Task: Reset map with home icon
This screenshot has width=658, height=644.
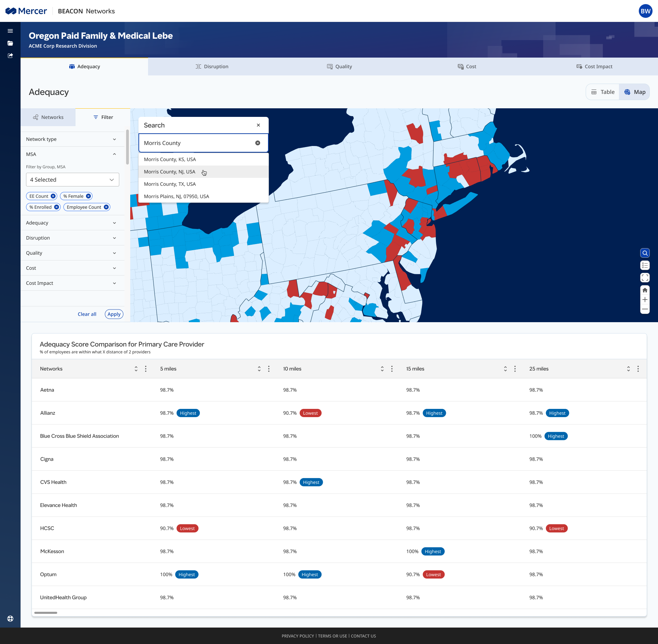Action: pyautogui.click(x=645, y=290)
